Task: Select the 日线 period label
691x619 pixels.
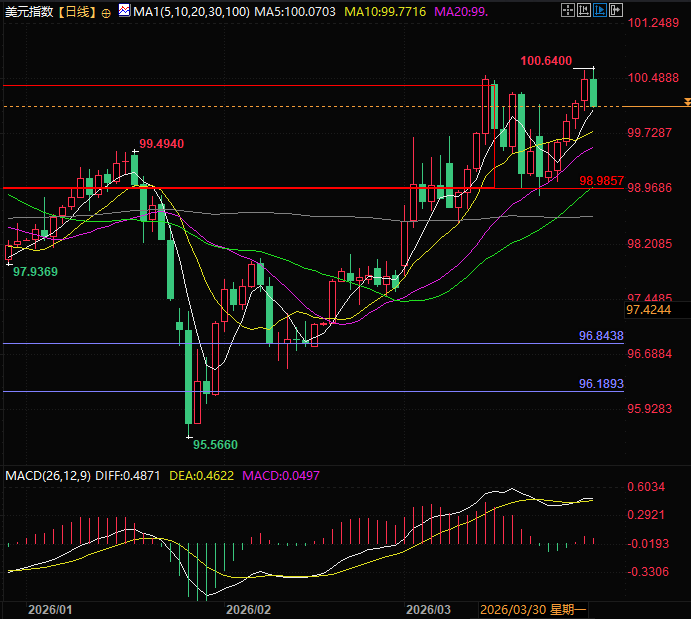Action: point(77,12)
